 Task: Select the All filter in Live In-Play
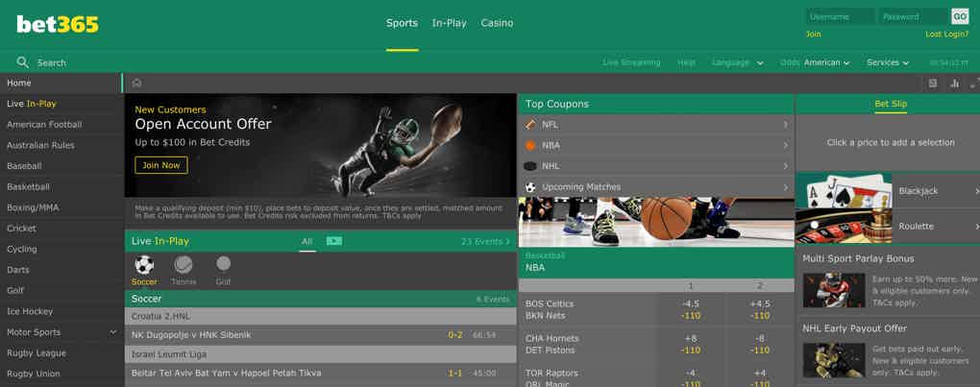pos(306,241)
